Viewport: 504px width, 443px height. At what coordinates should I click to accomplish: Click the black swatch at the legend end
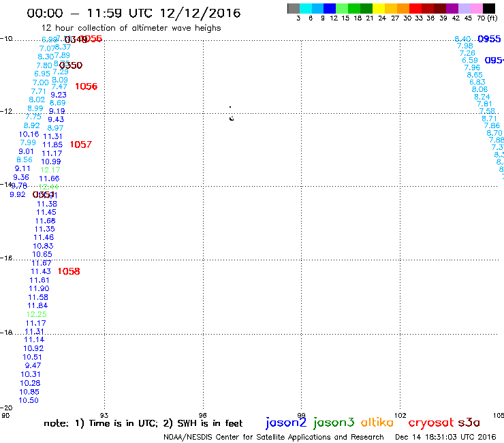pos(489,8)
